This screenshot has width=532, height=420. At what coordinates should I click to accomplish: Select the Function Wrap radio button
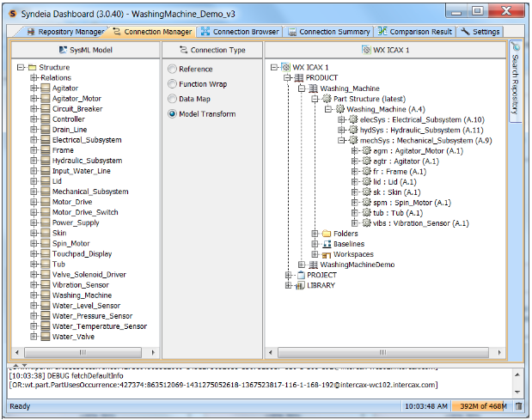click(173, 83)
